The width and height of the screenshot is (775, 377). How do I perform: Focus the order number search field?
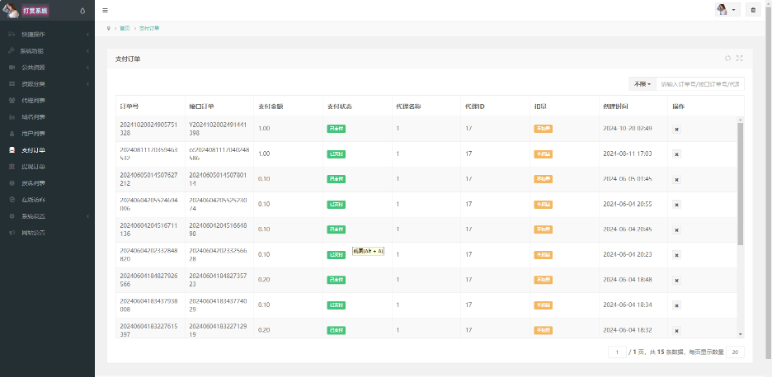[x=700, y=84]
